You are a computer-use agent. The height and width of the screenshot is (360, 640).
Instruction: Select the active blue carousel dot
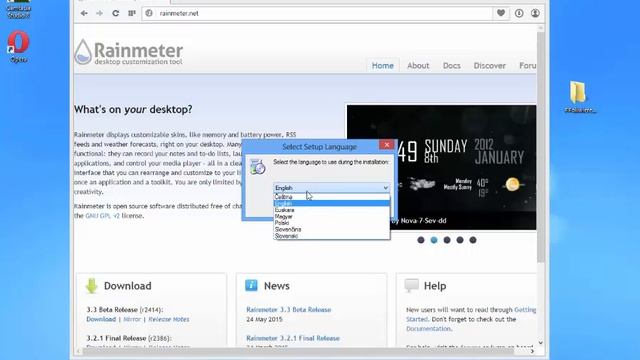coord(434,240)
